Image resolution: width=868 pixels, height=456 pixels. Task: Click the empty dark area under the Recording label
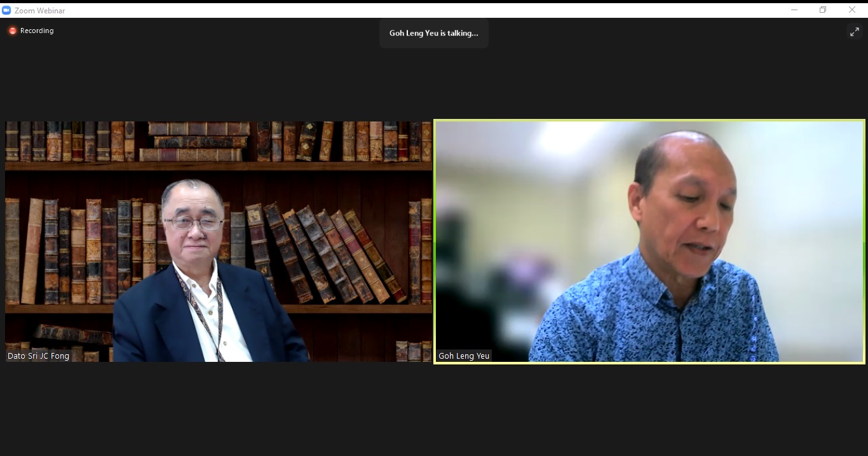click(x=38, y=76)
